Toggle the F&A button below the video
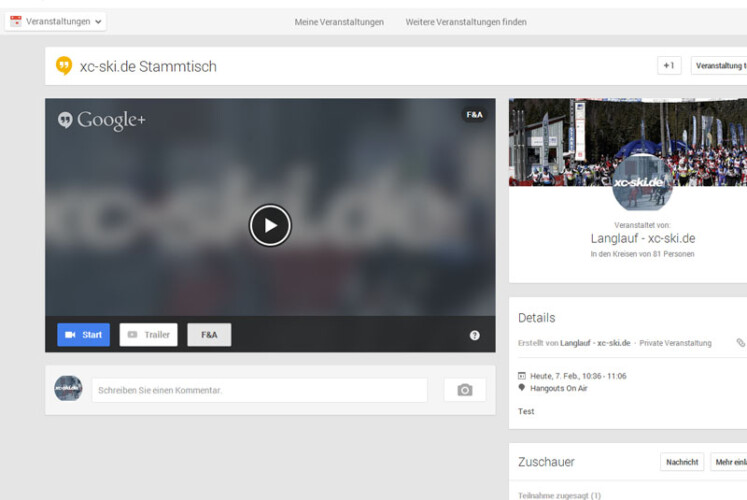Image resolution: width=747 pixels, height=500 pixels. point(209,335)
